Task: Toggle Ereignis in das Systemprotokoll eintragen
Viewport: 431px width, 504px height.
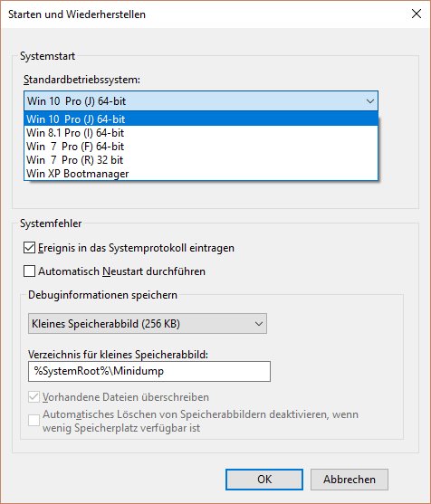Action: (29, 248)
